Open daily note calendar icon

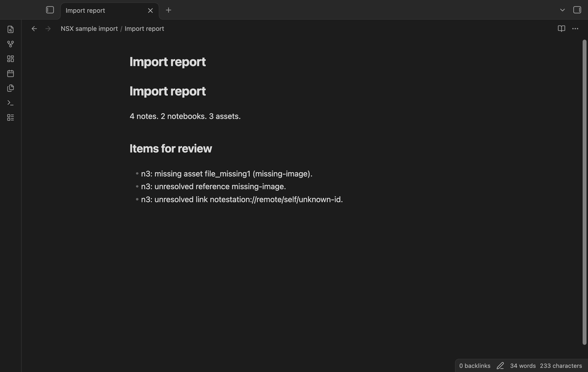(11, 73)
